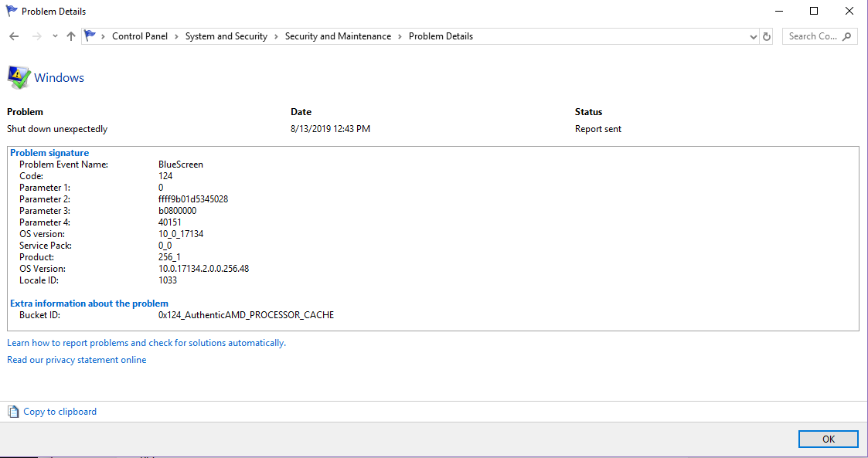Maximize the Problem Details window
Screen dimensions: 868x458
click(814, 11)
